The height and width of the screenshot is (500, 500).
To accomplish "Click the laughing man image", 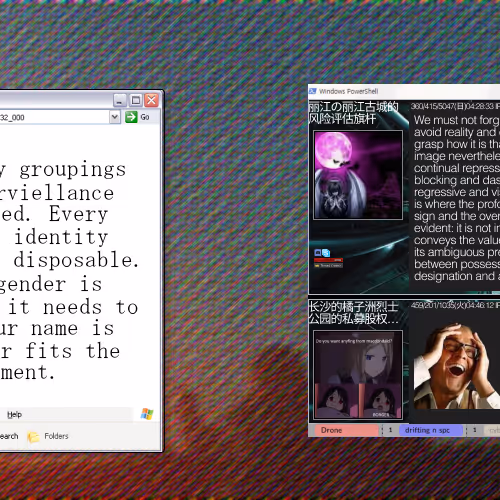I will (457, 366).
